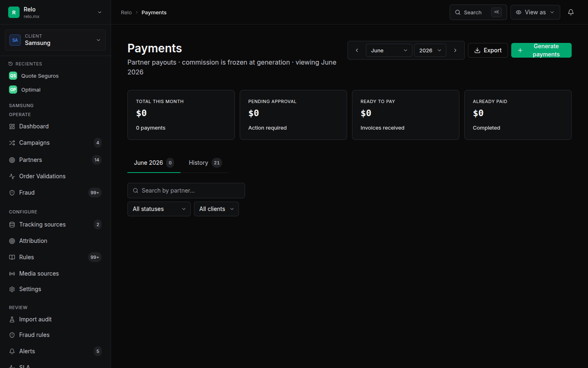Screen dimensions: 588x368
Task: Open Settings in sidebar
Action: (55, 289)
